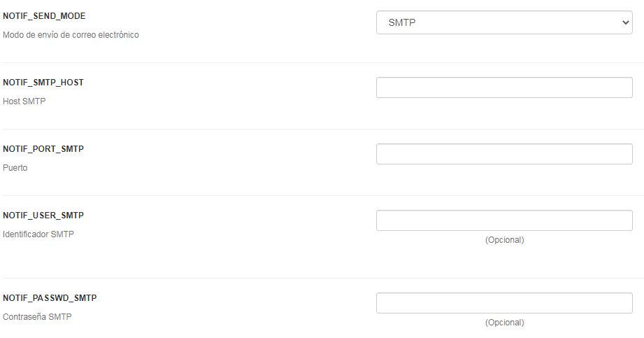
Task: Click the NOTIF_PASSWD_SMTP label
Action: [x=50, y=298]
